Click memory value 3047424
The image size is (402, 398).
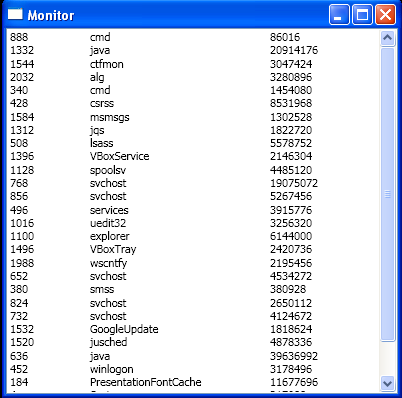pyautogui.click(x=291, y=64)
